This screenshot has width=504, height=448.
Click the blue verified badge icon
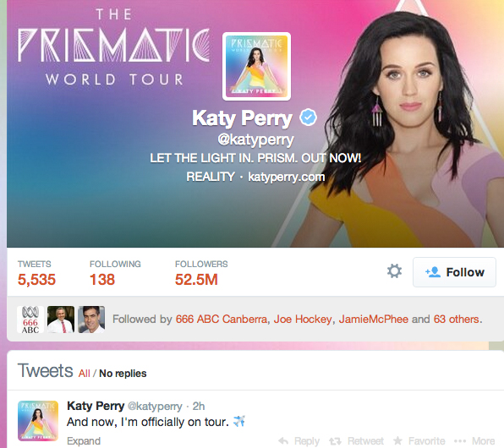(x=309, y=117)
